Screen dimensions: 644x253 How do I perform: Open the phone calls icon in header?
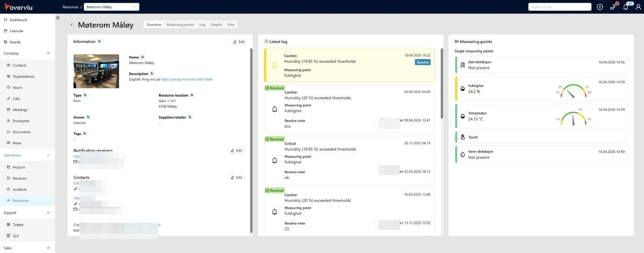[612, 6]
